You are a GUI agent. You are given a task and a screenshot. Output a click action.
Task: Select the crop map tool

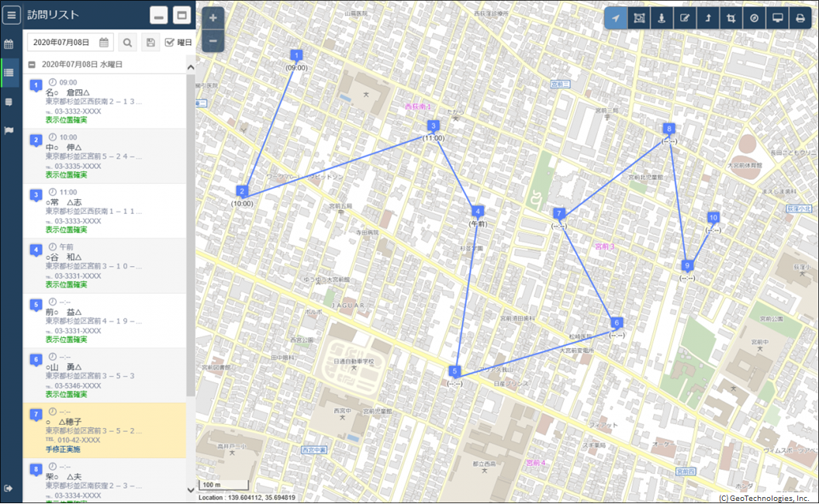coord(731,18)
